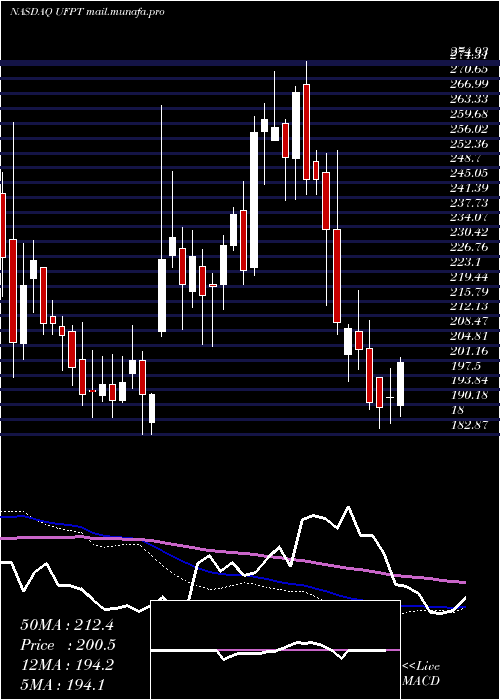Select the 219.44 price level label
This screenshot has width=500, height=700.
coord(468,277)
